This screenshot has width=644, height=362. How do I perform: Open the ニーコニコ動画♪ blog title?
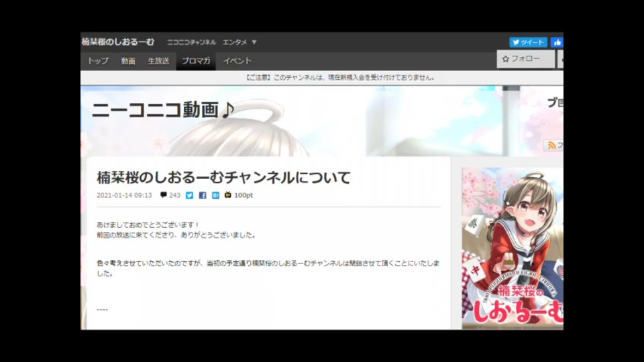pyautogui.click(x=163, y=110)
